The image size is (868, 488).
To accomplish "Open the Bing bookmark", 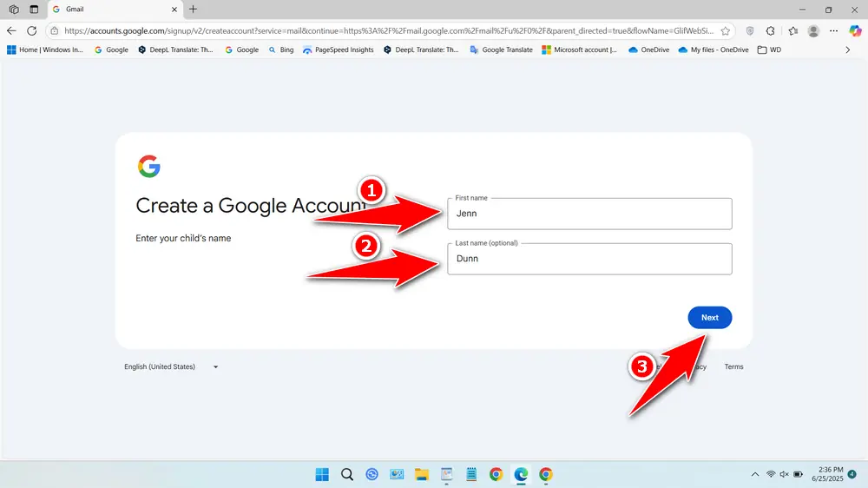I will [x=281, y=49].
